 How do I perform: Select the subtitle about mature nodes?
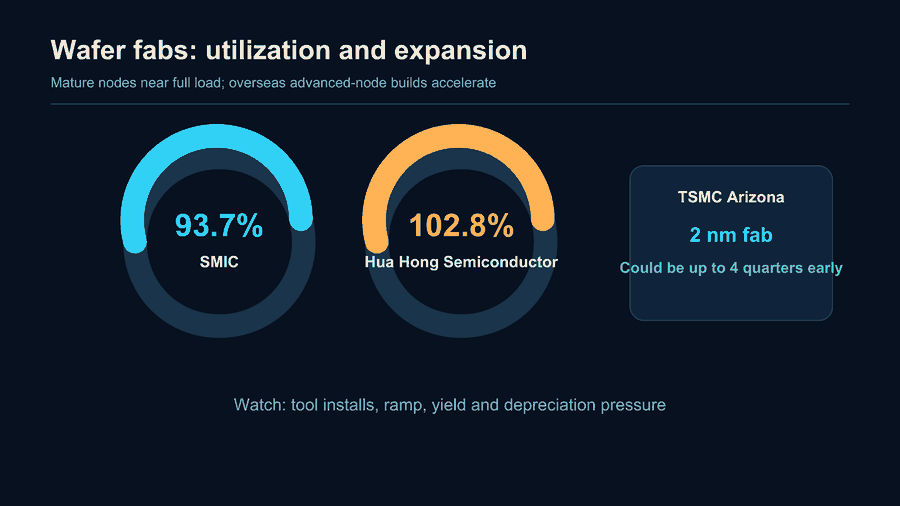[273, 83]
